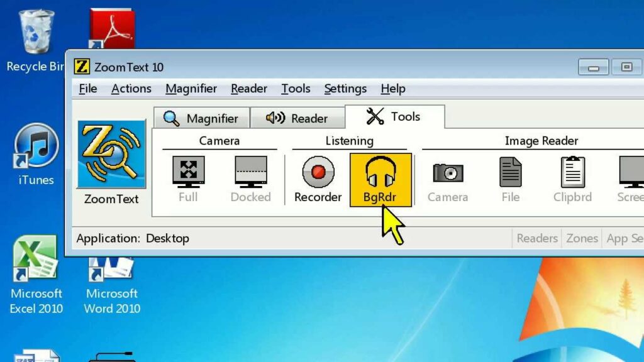Open Microsoft Excel 2010 desktop shortcut
644x362 pixels.
coord(36,275)
